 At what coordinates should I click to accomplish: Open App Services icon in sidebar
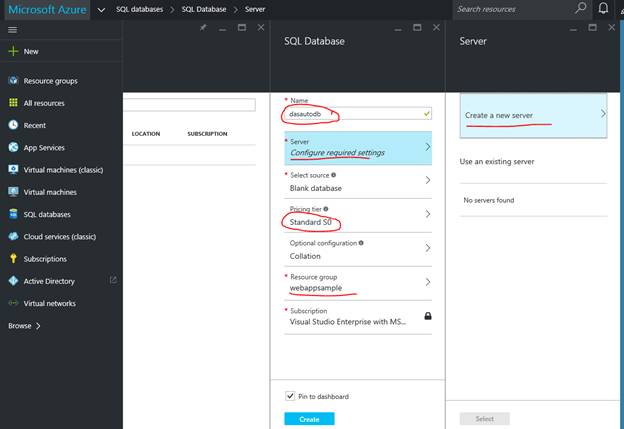click(13, 147)
